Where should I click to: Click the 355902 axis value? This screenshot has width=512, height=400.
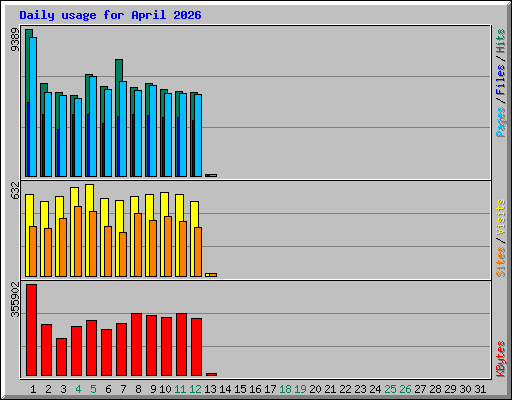[x=15, y=300]
